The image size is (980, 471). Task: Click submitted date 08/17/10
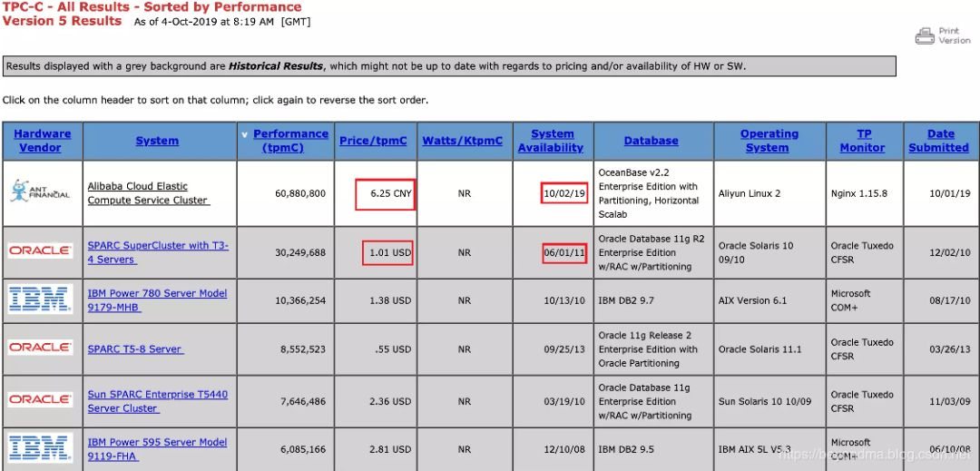point(949,300)
